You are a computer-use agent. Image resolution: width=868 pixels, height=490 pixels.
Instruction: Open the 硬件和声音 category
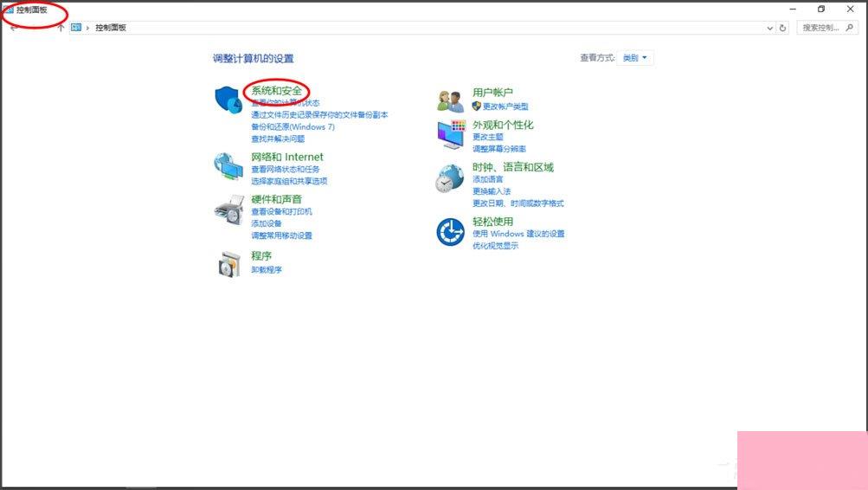coord(277,199)
